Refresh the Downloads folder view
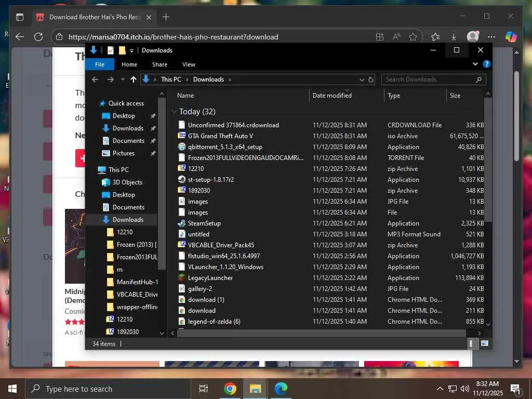The height and width of the screenshot is (399, 532). point(371,79)
